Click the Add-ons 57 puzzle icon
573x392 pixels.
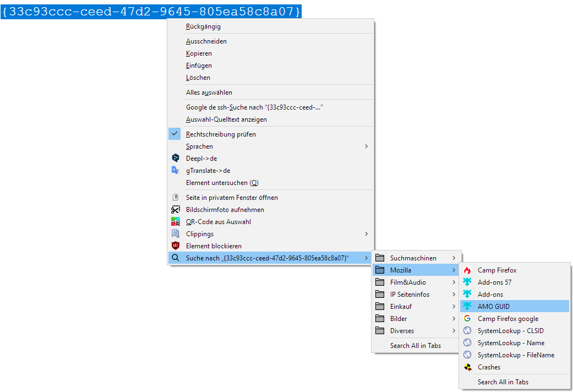point(467,282)
